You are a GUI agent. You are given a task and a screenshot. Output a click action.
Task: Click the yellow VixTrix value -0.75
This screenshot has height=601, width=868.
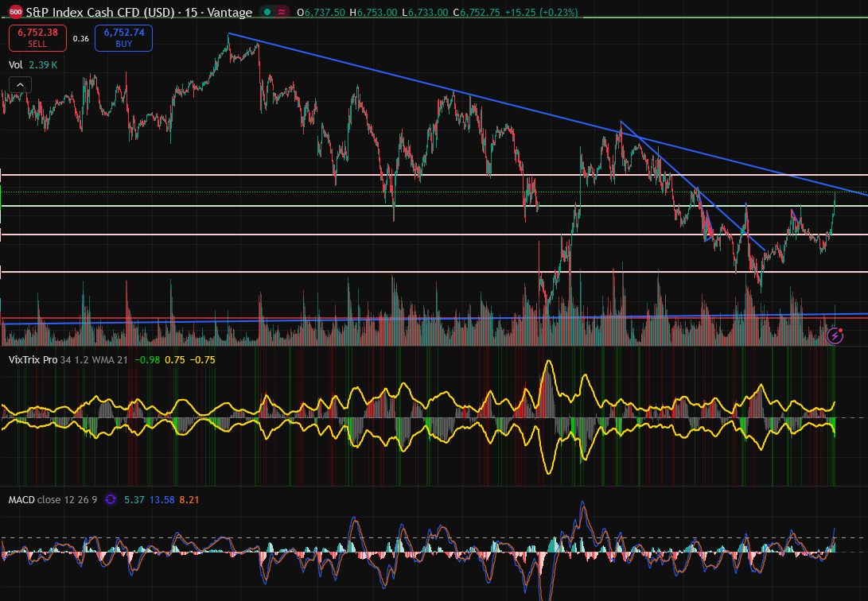(203, 360)
